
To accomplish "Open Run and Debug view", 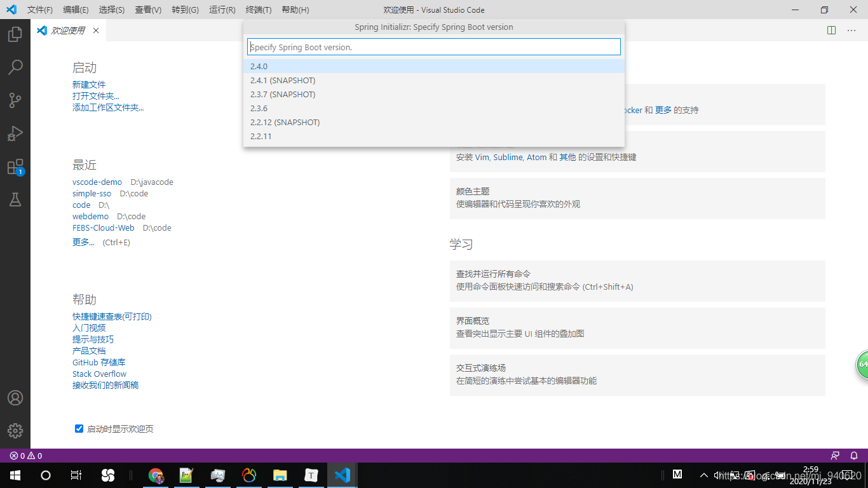I will (15, 133).
